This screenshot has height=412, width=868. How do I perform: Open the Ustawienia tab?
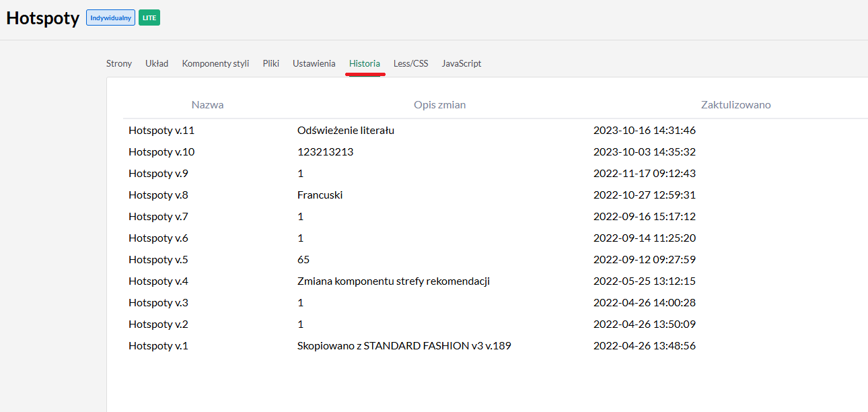[x=314, y=63]
